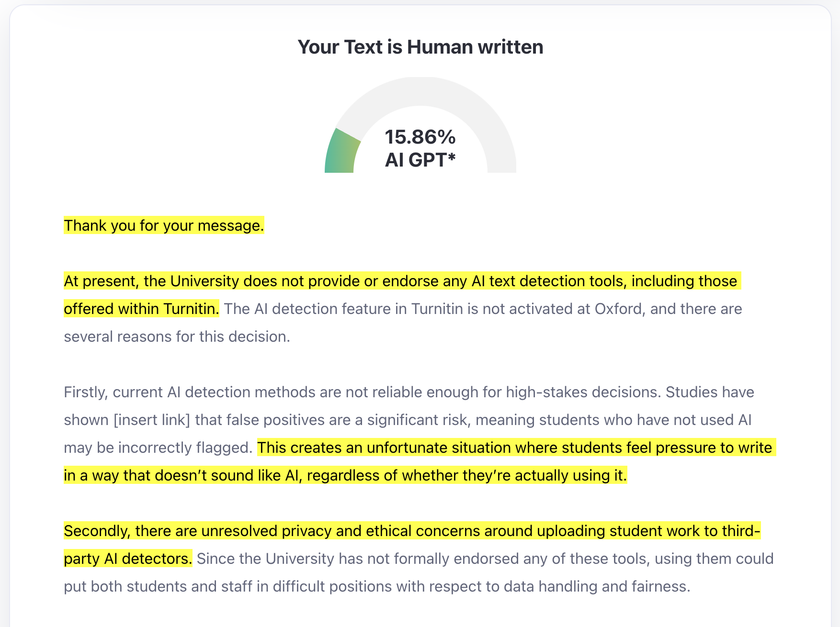Click sentence starting "Firstly, current AI detection methods"
The image size is (840, 627).
coord(362,392)
